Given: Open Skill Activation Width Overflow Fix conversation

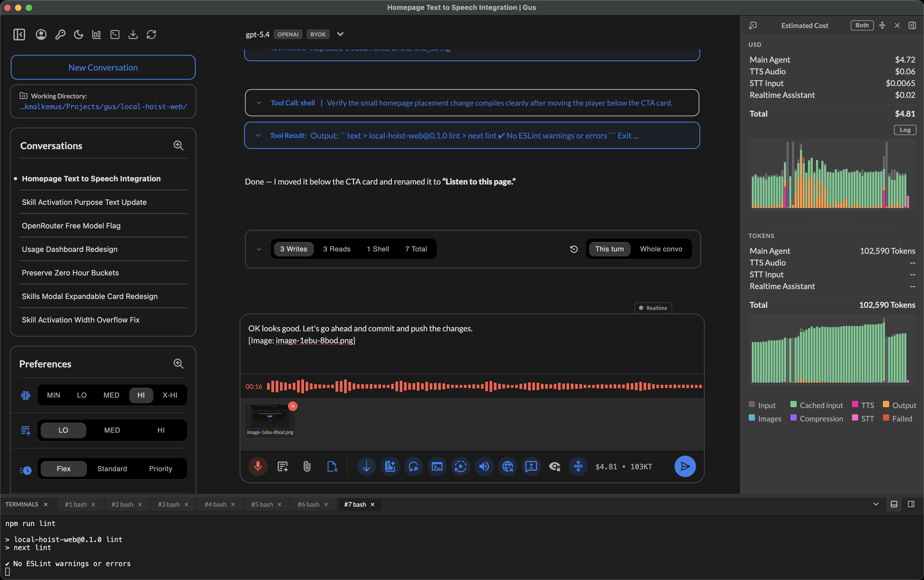Looking at the screenshot, I should coord(80,320).
